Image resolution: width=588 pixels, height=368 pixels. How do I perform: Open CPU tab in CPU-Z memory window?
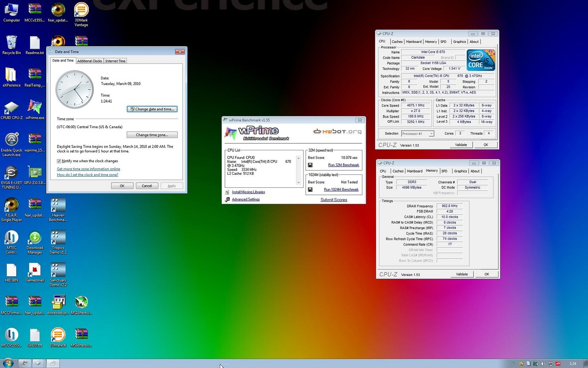(x=383, y=171)
